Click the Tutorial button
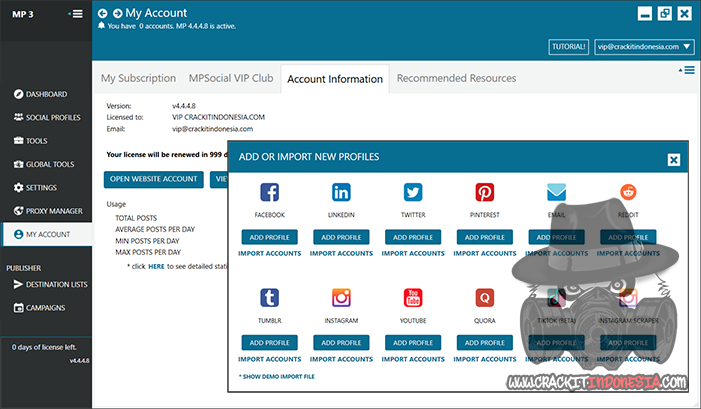Screen dimensions: 701x409 pos(568,46)
